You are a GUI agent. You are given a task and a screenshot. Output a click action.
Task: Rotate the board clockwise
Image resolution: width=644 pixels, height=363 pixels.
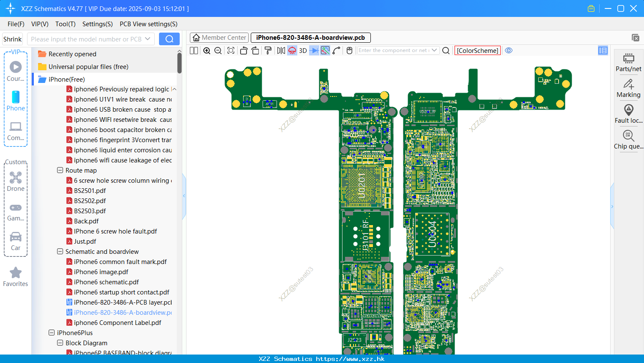tap(255, 50)
